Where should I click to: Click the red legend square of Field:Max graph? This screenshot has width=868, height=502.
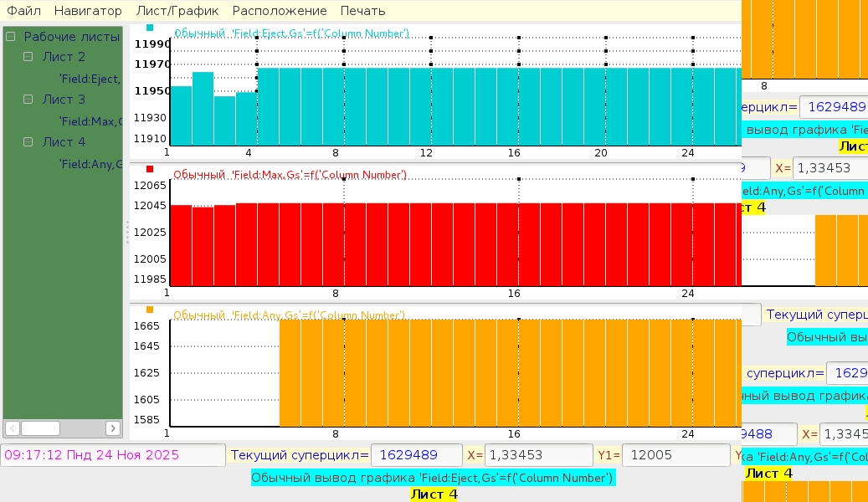150,170
